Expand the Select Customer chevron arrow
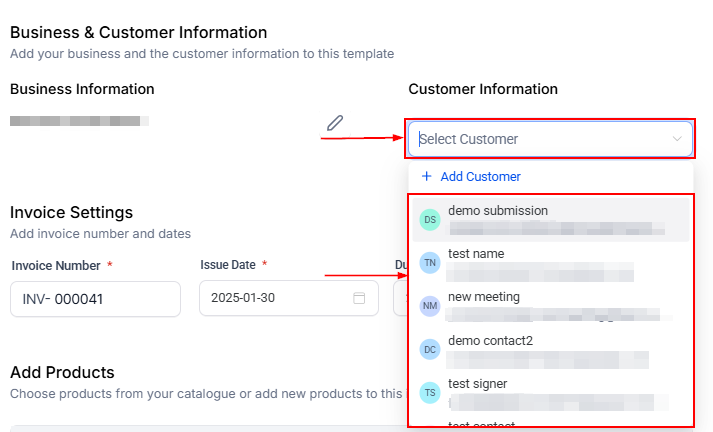 [678, 139]
